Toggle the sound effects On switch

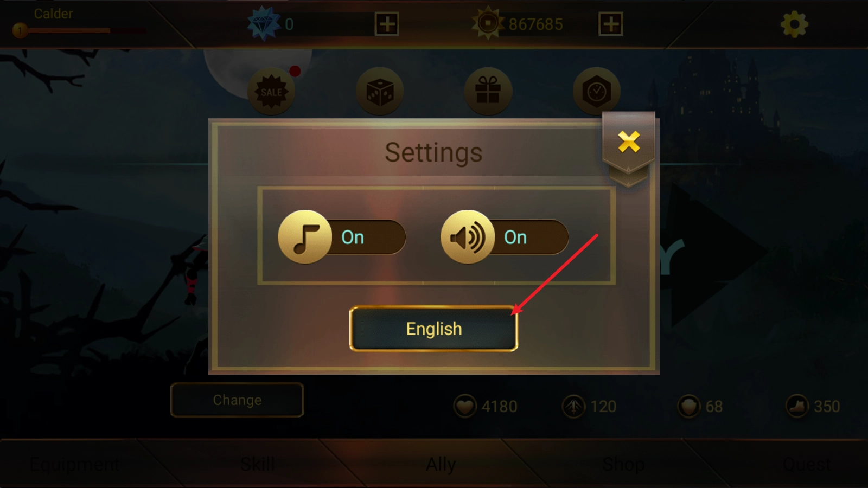[505, 237]
